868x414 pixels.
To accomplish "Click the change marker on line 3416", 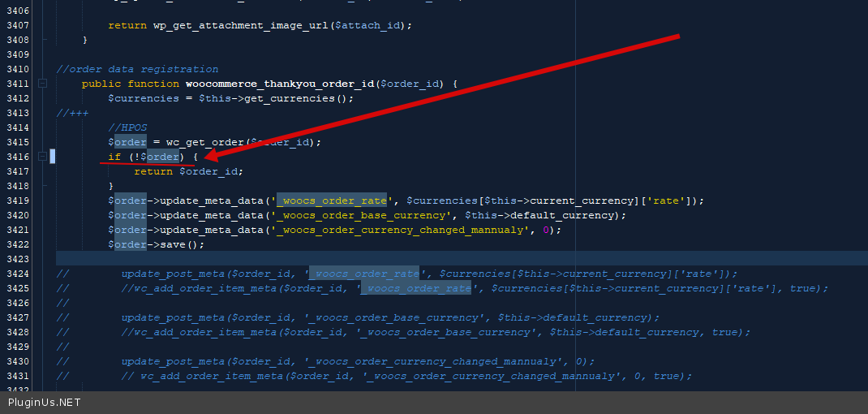I will click(53, 157).
